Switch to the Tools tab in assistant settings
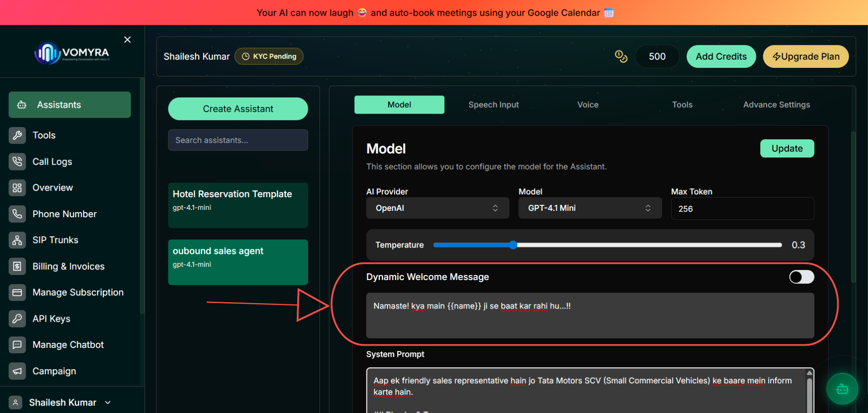This screenshot has height=413, width=868. [x=682, y=104]
